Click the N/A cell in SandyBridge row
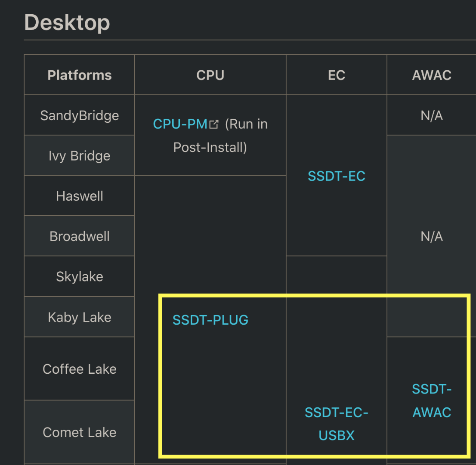Screen dimensions: 476x465 (432, 115)
